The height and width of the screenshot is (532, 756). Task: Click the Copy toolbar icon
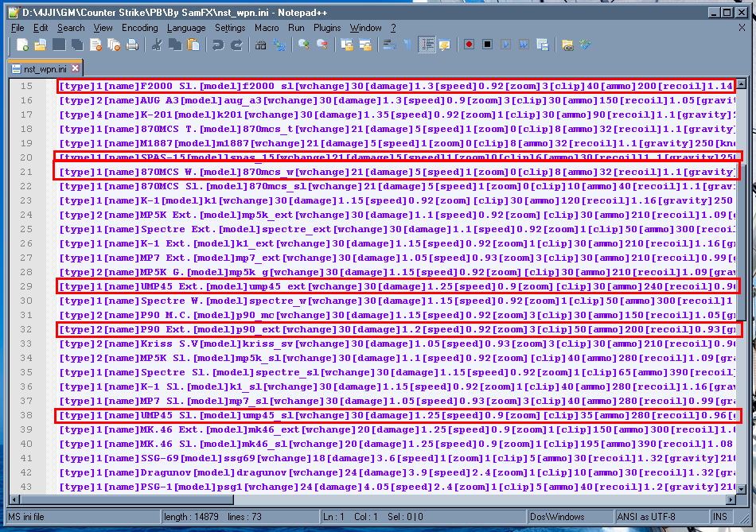point(174,45)
